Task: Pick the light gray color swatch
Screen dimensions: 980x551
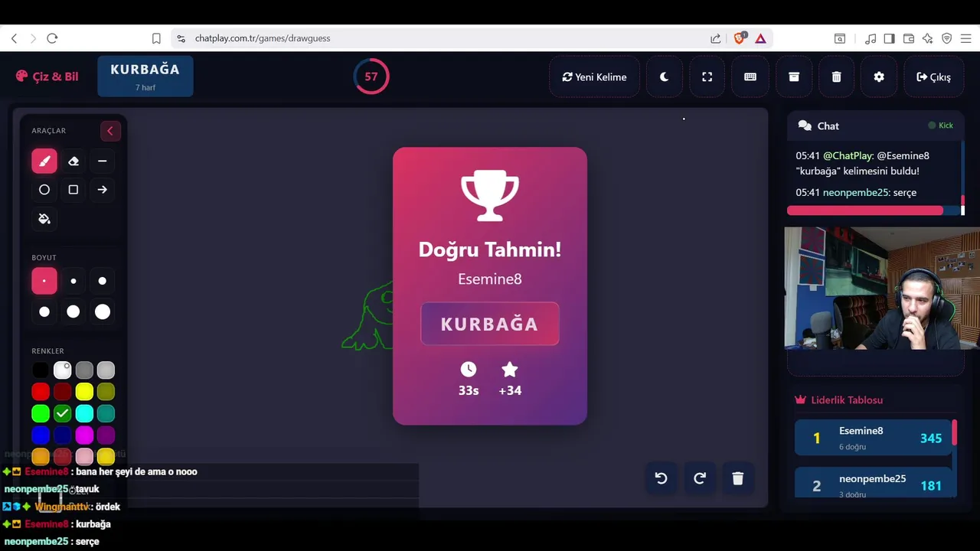Action: [106, 370]
